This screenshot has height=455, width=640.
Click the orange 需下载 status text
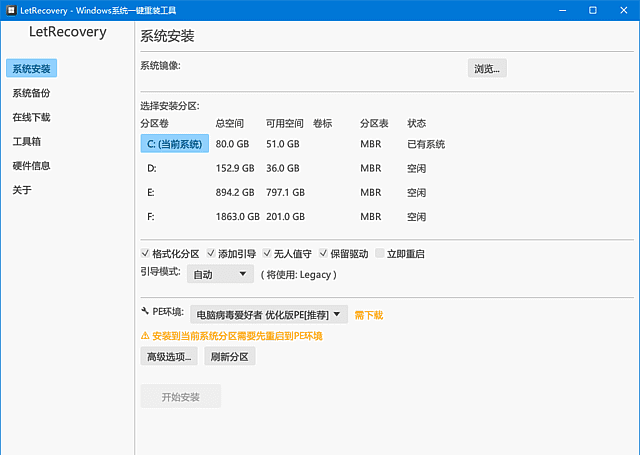pos(369,315)
